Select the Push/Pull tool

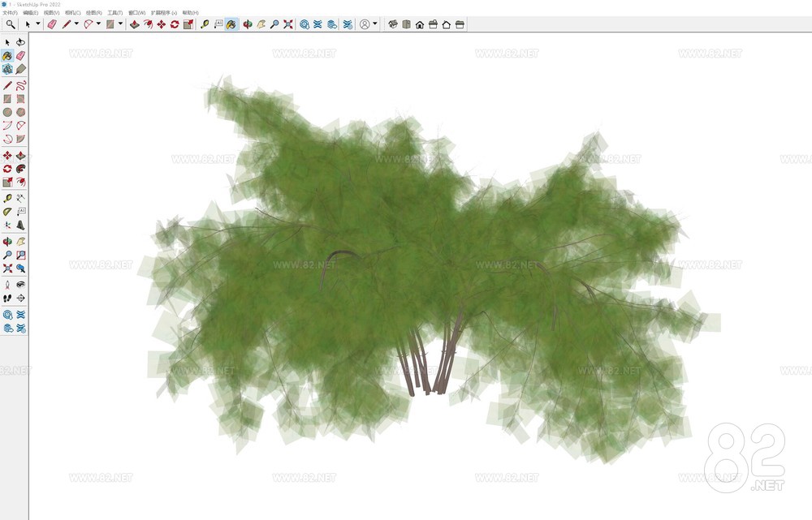(x=133, y=25)
